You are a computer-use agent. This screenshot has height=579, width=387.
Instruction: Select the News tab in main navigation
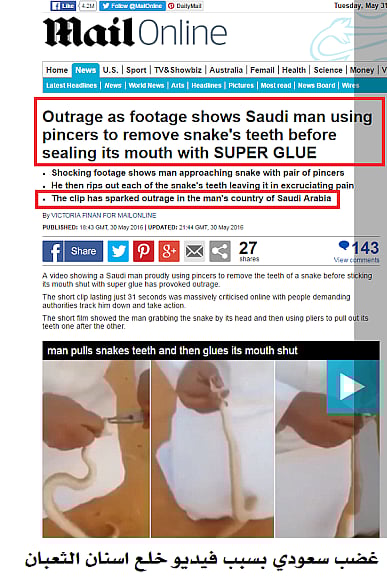(x=86, y=70)
